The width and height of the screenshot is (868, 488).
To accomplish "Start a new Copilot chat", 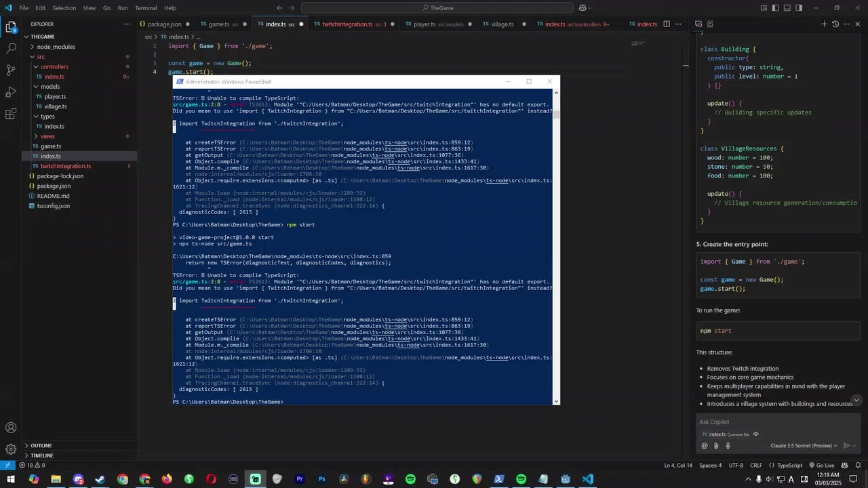I will click(825, 24).
